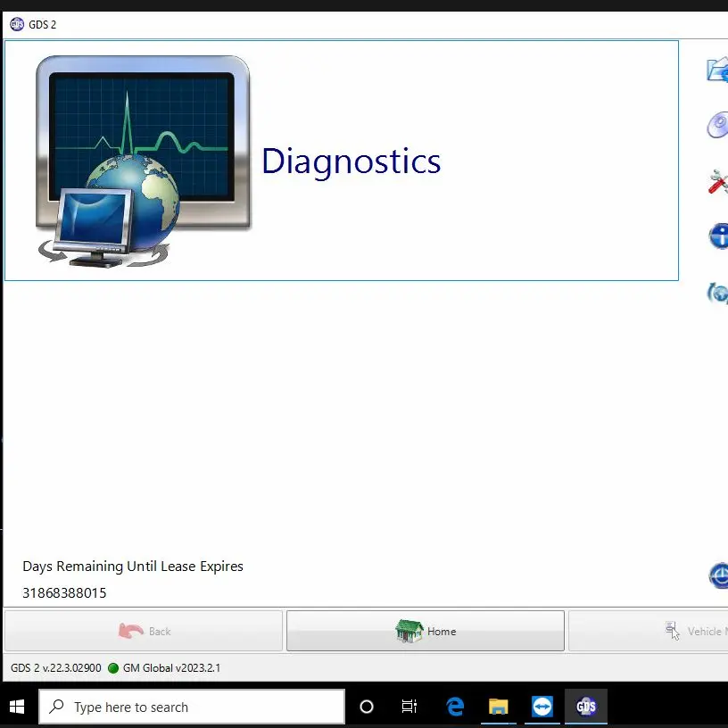Click the Back navigation button
This screenshot has height=728, width=728.
pyautogui.click(x=143, y=630)
